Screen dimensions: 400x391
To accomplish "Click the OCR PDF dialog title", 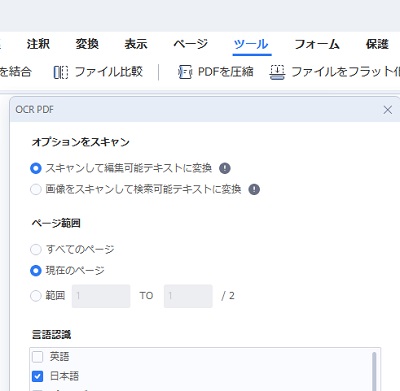I will click(x=34, y=109).
